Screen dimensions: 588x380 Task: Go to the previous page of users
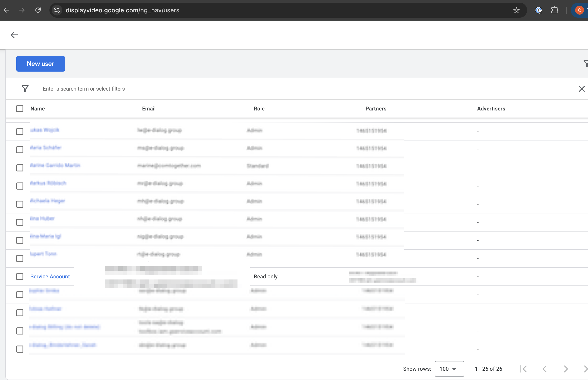coord(545,369)
